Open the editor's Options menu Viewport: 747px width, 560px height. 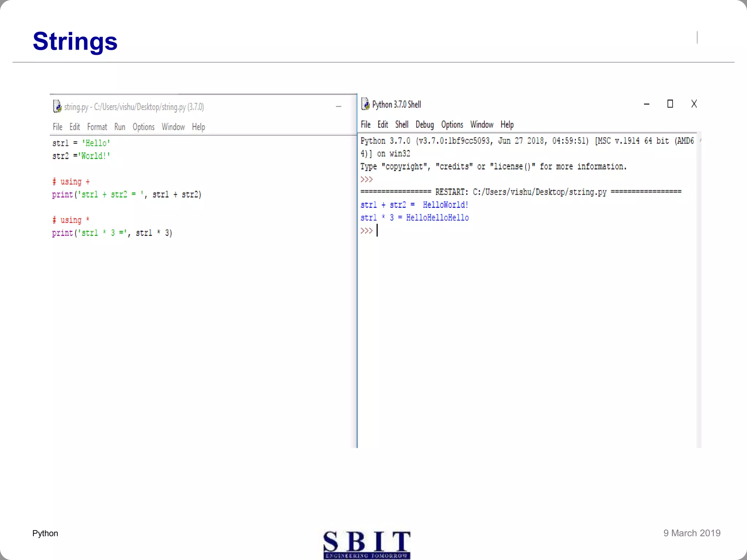click(x=143, y=127)
